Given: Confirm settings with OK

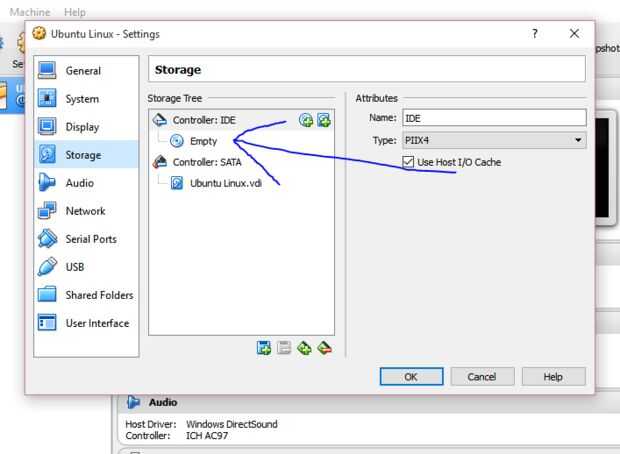Looking at the screenshot, I should pyautogui.click(x=411, y=376).
